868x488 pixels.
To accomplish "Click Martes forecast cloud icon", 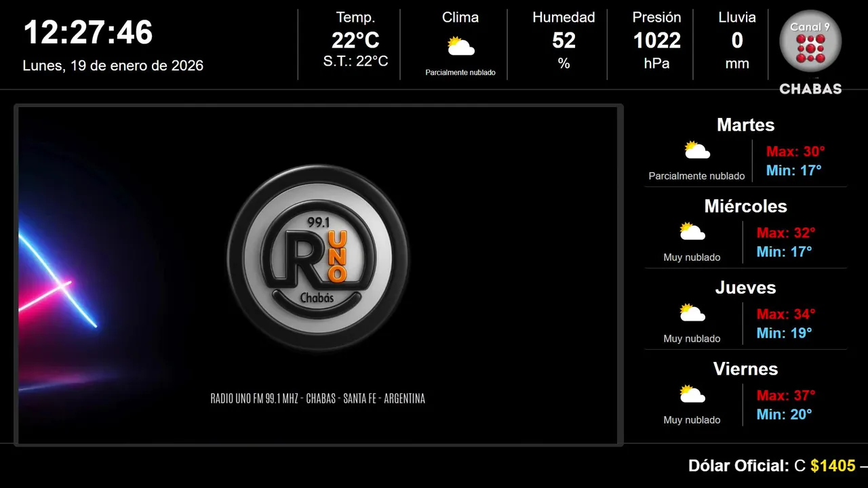I will point(696,150).
